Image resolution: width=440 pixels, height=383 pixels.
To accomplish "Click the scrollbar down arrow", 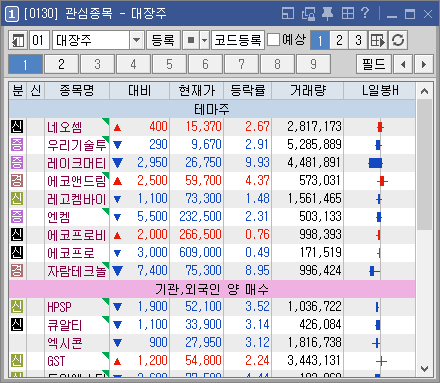I will [x=424, y=369].
